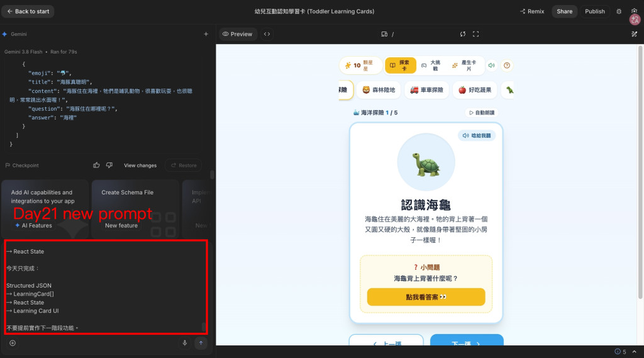Select the 產生卡片 mode tab

click(x=465, y=65)
